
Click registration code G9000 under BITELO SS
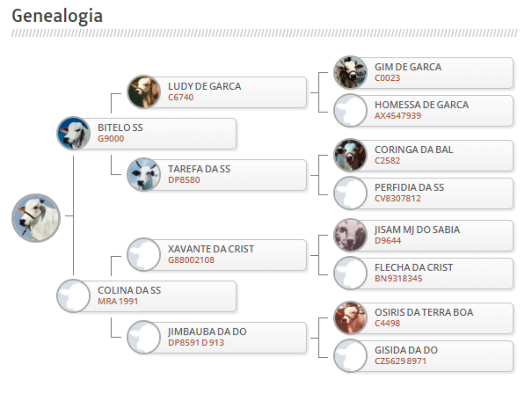tap(111, 139)
